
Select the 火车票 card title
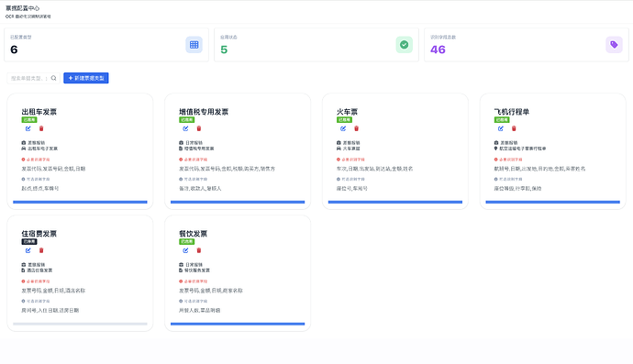pos(347,112)
